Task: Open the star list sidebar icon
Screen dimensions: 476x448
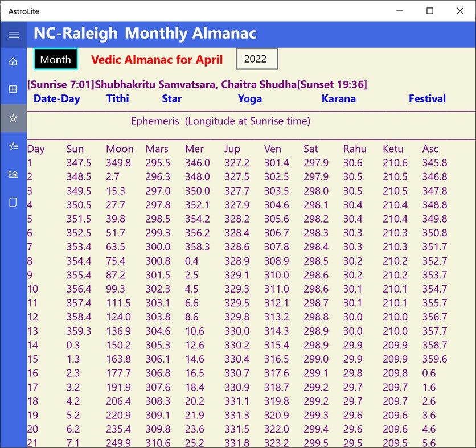Action: click(13, 146)
